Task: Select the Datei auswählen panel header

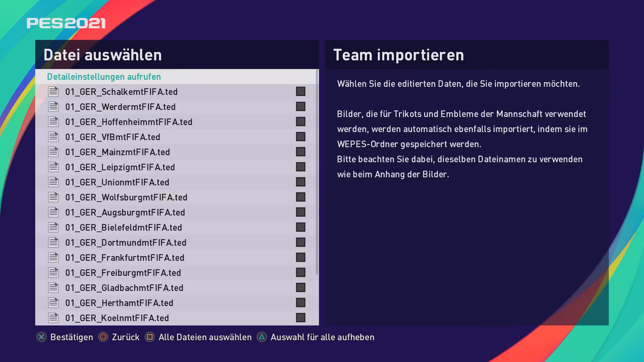Action: coord(103,55)
